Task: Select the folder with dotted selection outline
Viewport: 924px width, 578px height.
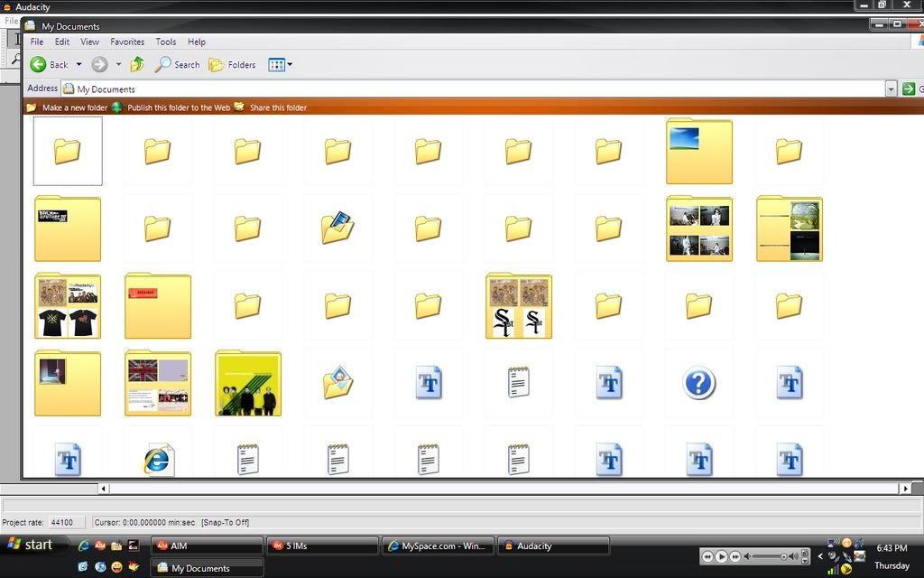Action: coord(68,151)
